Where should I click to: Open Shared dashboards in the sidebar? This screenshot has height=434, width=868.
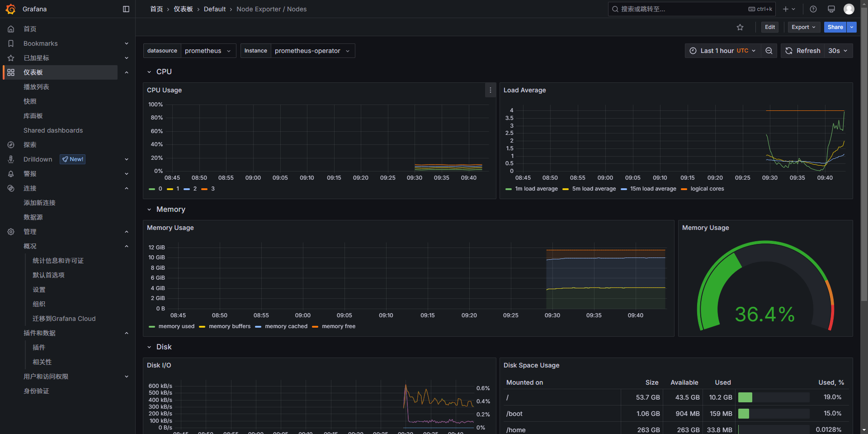click(x=53, y=130)
